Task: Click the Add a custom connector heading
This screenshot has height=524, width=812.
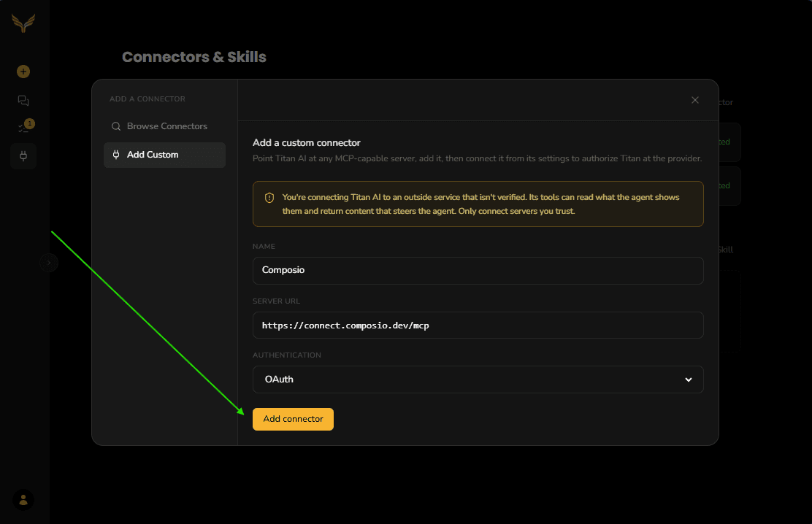Action: tap(306, 143)
